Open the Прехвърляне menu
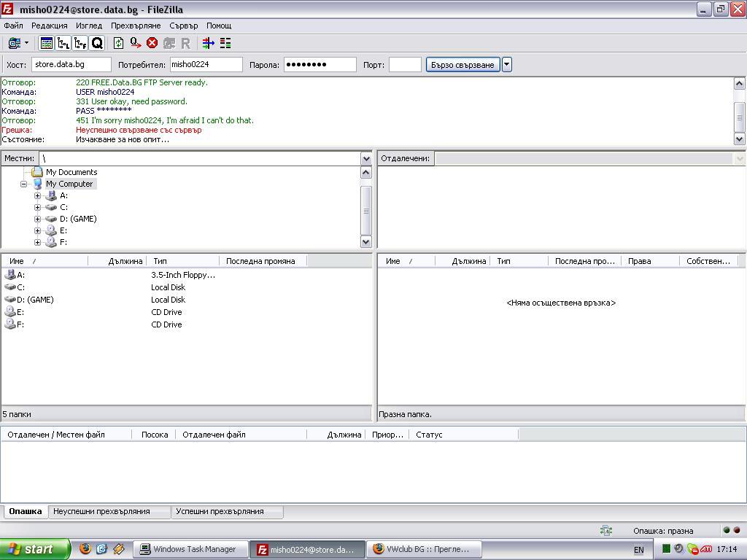747x560 pixels. click(136, 26)
